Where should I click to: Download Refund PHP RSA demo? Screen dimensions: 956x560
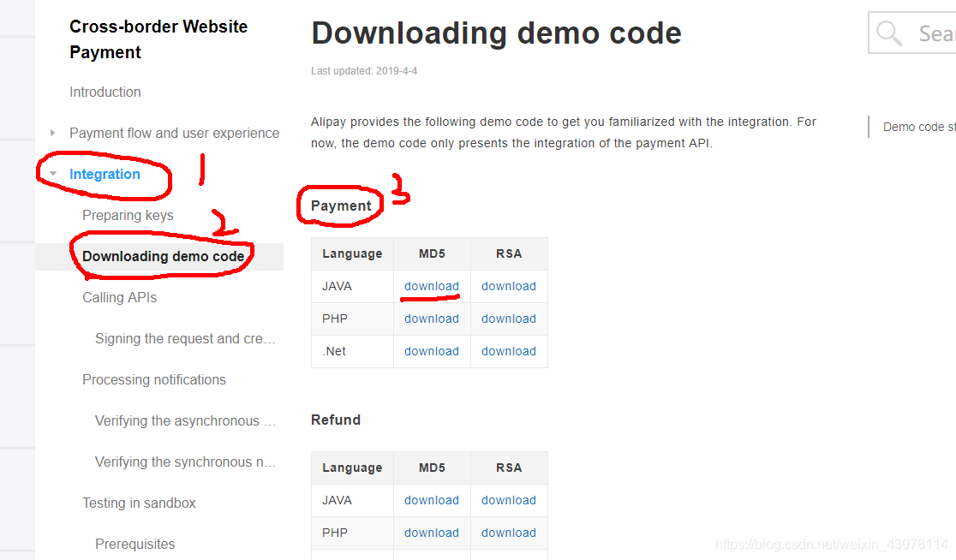coord(509,533)
